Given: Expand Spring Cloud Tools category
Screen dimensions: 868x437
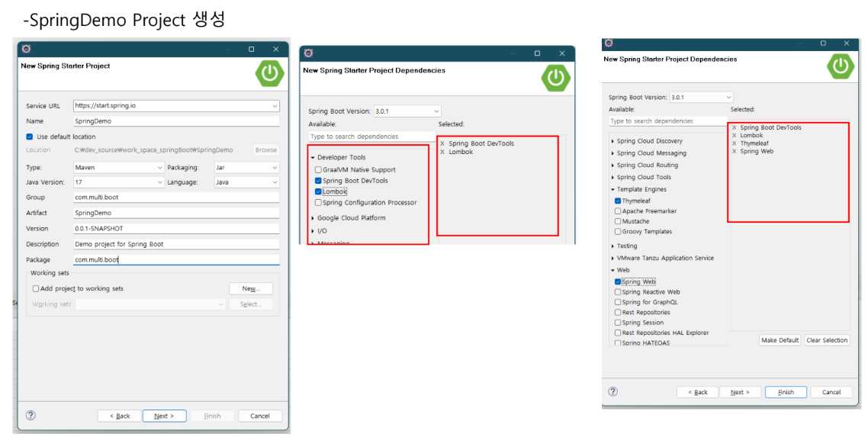Looking at the screenshot, I should click(x=612, y=178).
